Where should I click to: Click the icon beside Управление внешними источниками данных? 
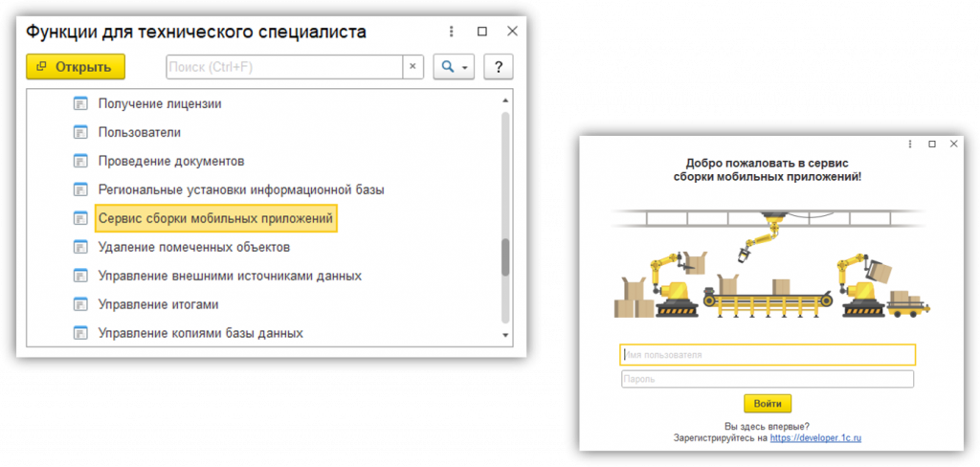pos(79,276)
